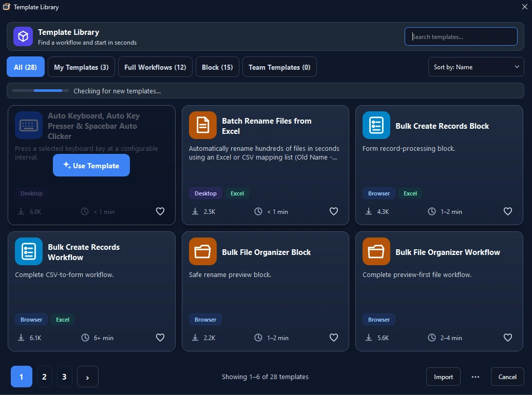Click the Template Library cube icon
This screenshot has height=395, width=532.
[23, 36]
